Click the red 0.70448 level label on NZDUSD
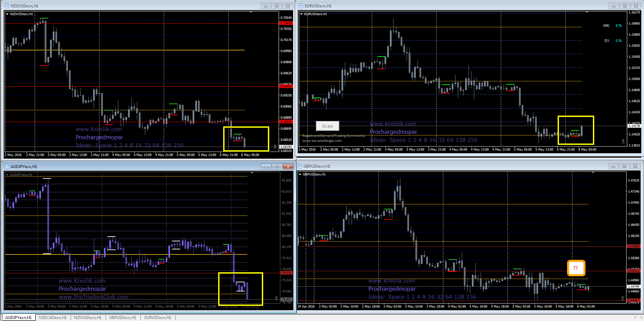The height and width of the screenshot is (321, 644). (x=286, y=23)
